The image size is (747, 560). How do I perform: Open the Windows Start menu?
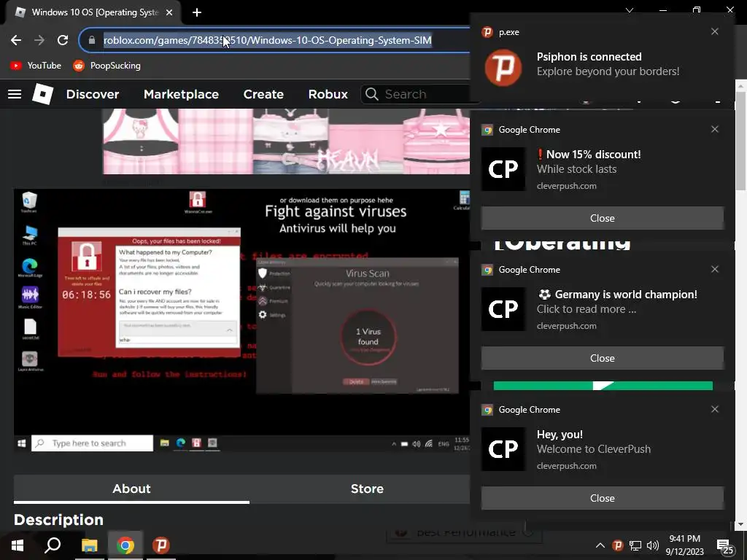[x=18, y=545]
